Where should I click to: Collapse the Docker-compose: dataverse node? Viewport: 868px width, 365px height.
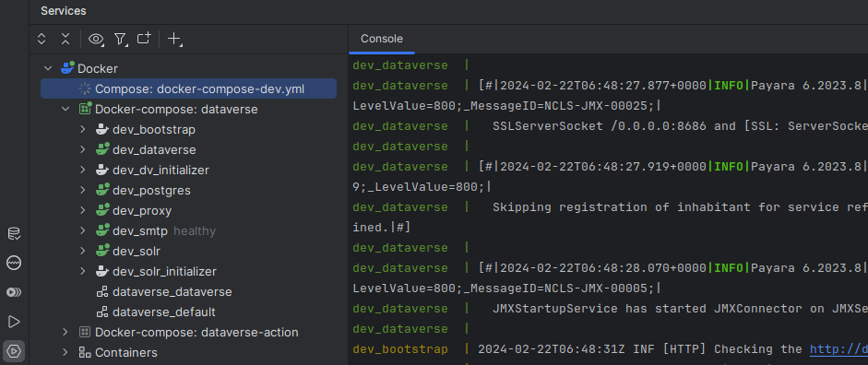65,109
